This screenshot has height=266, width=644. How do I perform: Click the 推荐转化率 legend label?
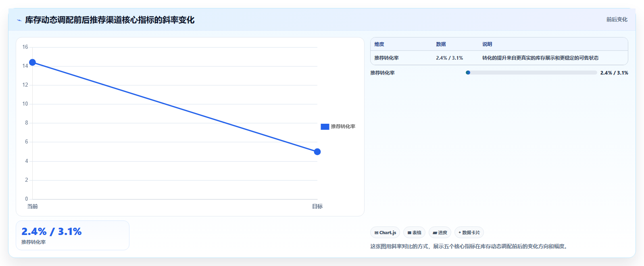[x=343, y=127]
